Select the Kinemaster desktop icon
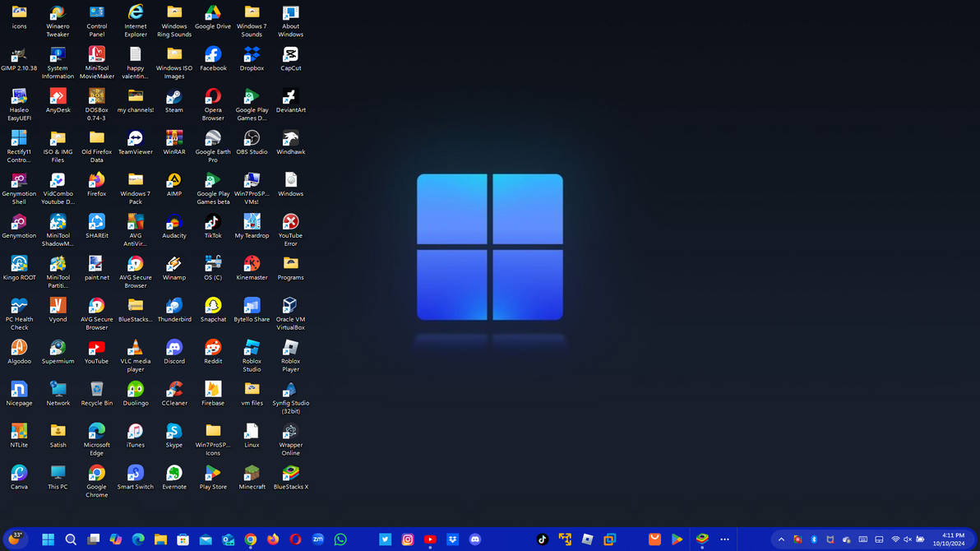This screenshot has height=551, width=980. (x=252, y=268)
